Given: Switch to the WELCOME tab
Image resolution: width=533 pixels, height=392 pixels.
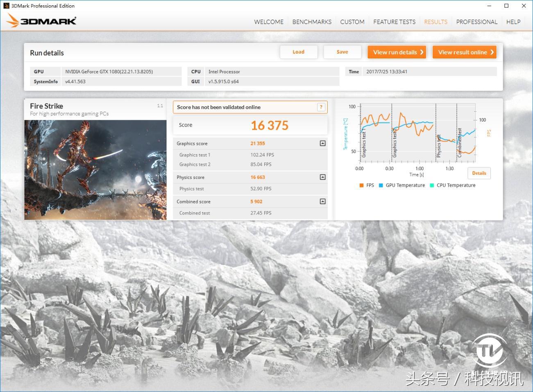Looking at the screenshot, I should point(268,22).
